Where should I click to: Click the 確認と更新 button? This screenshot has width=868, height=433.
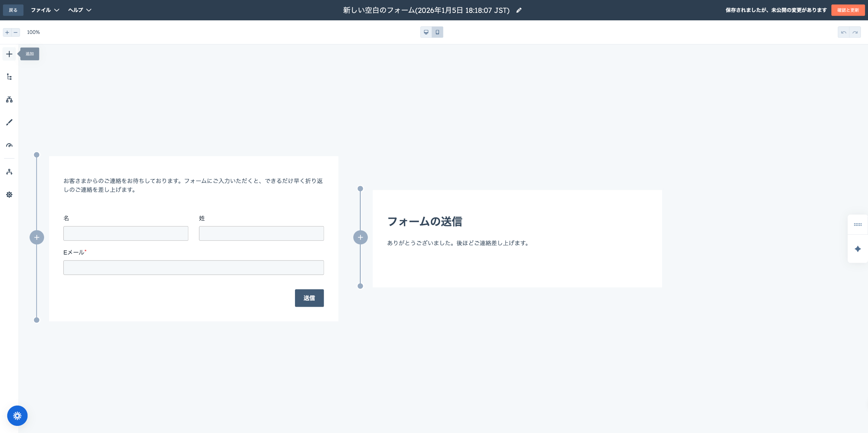point(848,10)
